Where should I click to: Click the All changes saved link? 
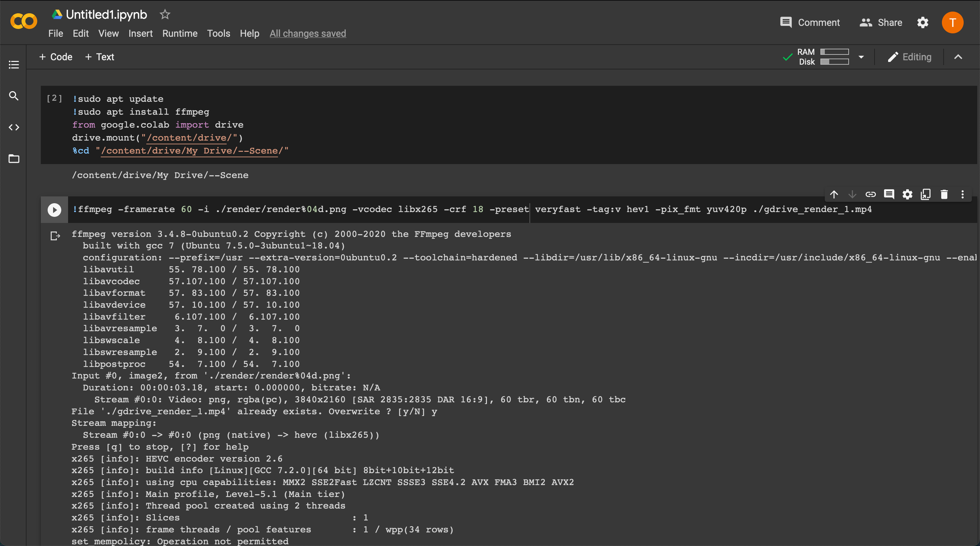[308, 33]
